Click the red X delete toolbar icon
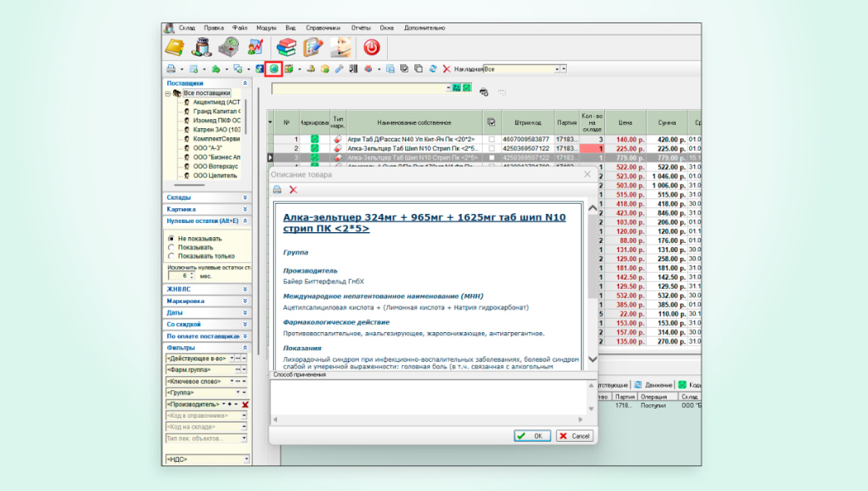The width and height of the screenshot is (868, 491). tap(447, 69)
